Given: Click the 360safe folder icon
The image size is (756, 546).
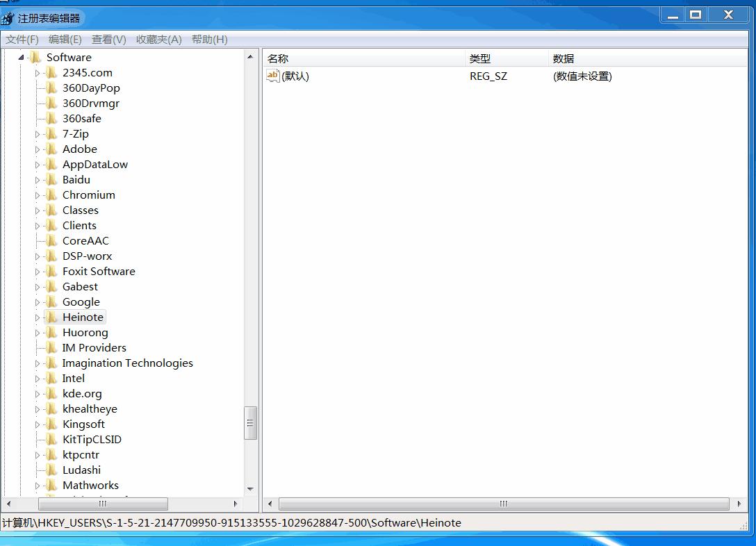Looking at the screenshot, I should pos(51,119).
